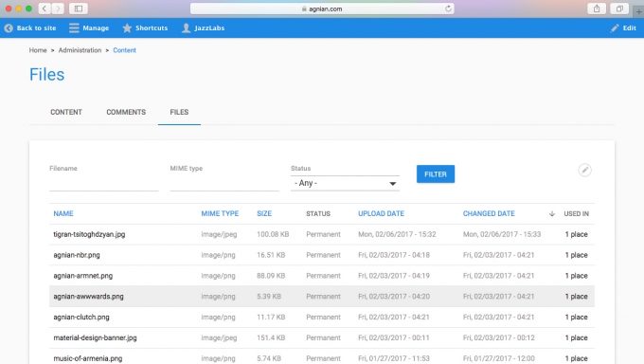Switch to the Content tab
Image resolution: width=644 pixels, height=364 pixels.
pyautogui.click(x=66, y=112)
